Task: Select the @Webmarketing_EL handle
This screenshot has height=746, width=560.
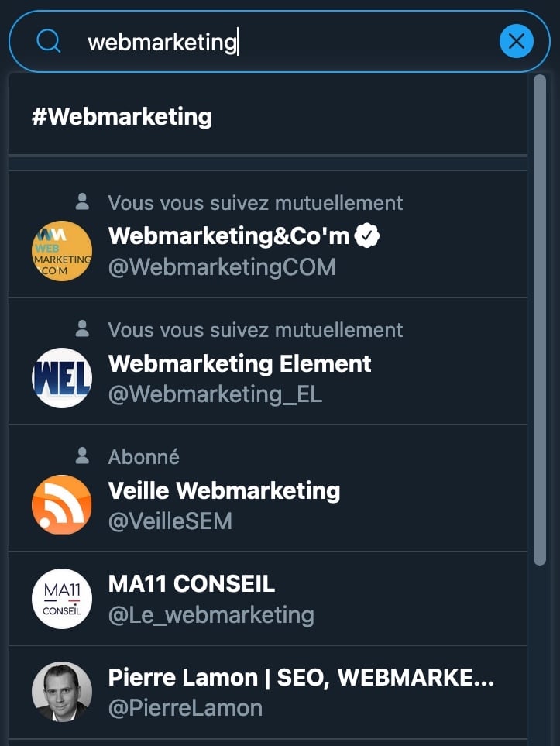Action: [x=215, y=394]
